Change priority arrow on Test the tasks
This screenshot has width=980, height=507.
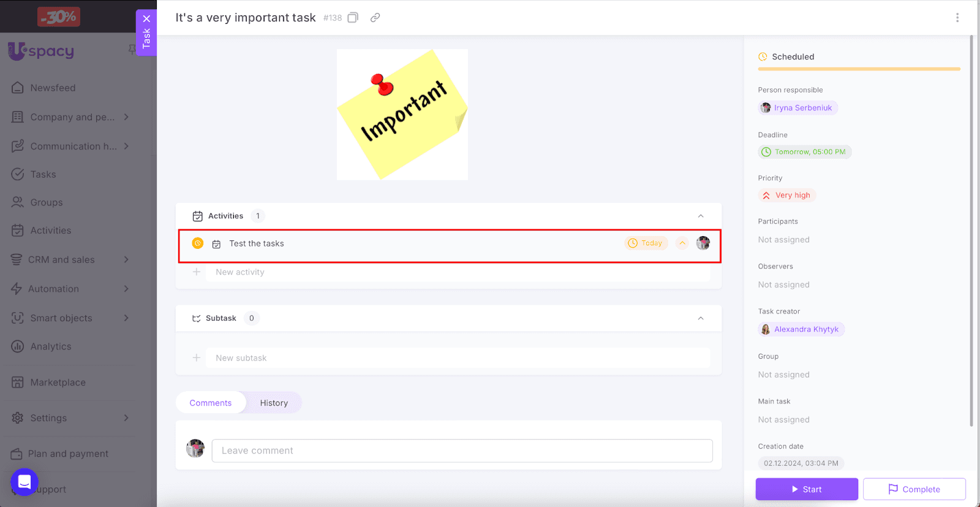click(x=682, y=243)
